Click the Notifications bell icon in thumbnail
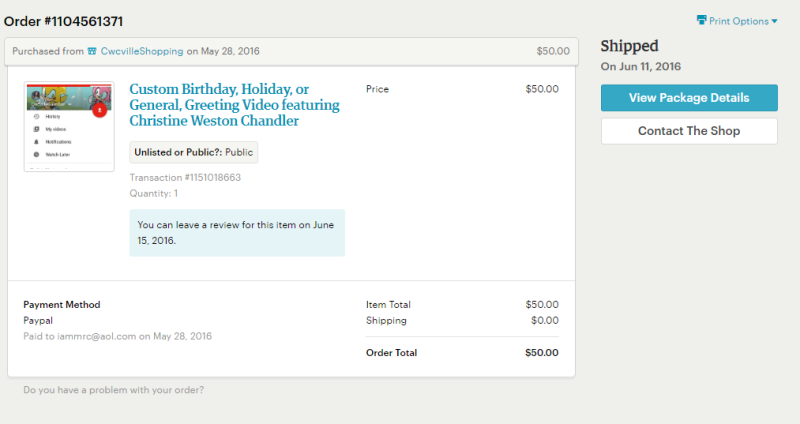The height and width of the screenshot is (424, 800). pos(36,143)
